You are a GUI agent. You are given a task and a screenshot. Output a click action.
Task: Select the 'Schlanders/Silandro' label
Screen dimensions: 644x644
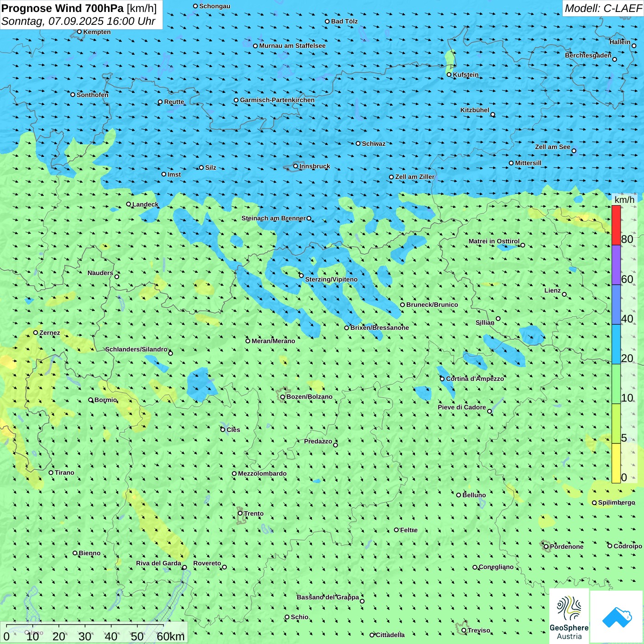click(x=136, y=349)
